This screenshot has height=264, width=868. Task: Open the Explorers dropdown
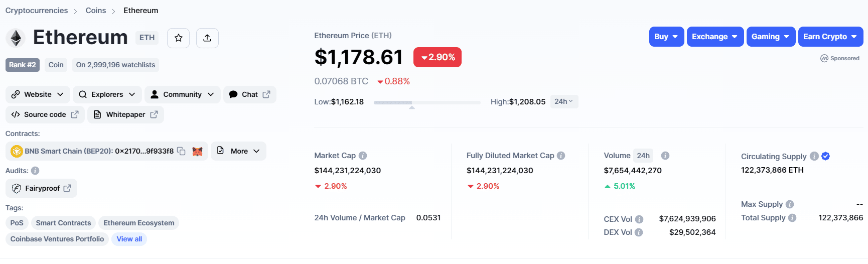(107, 94)
